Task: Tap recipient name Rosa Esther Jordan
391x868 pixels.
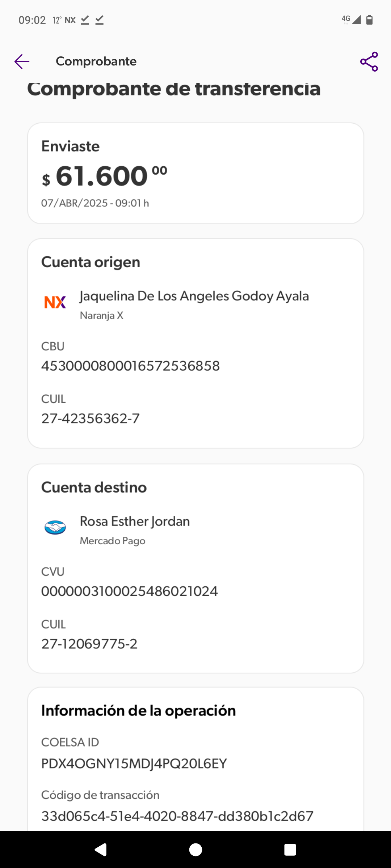Action: pos(135,522)
